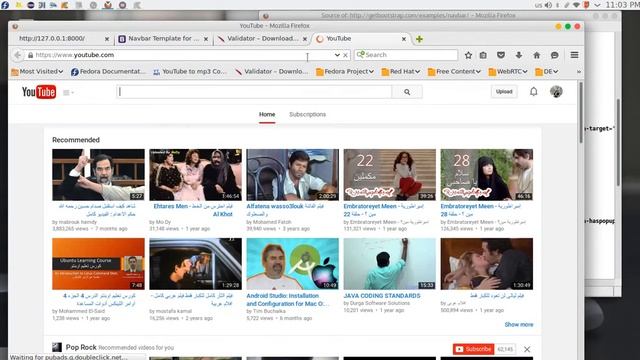Click the Wi-Fi icon in system tray

pos(576,5)
